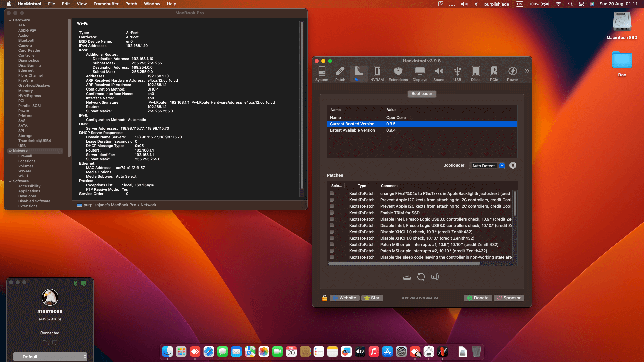Viewport: 644px width, 362px height.
Task: Click the Donate button
Action: [478, 298]
